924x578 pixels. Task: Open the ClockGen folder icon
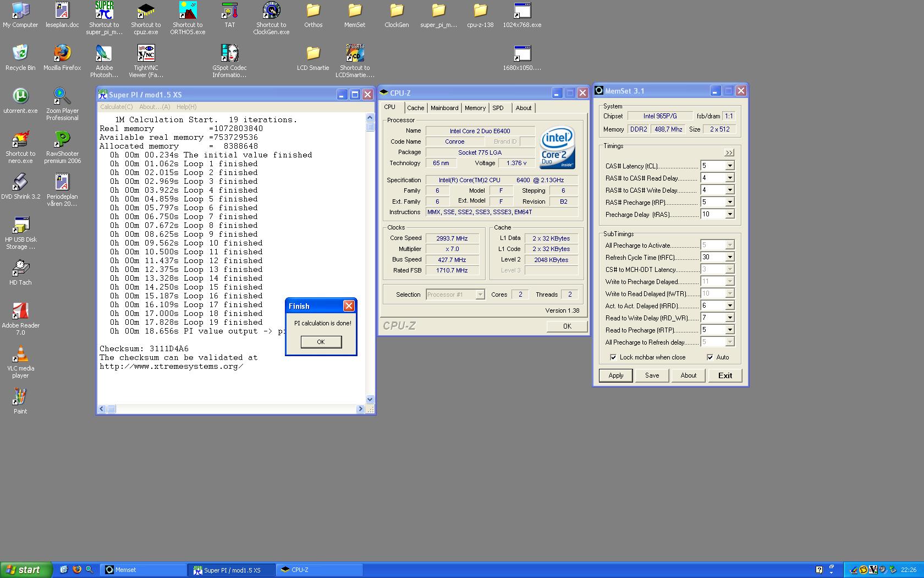[x=397, y=15]
